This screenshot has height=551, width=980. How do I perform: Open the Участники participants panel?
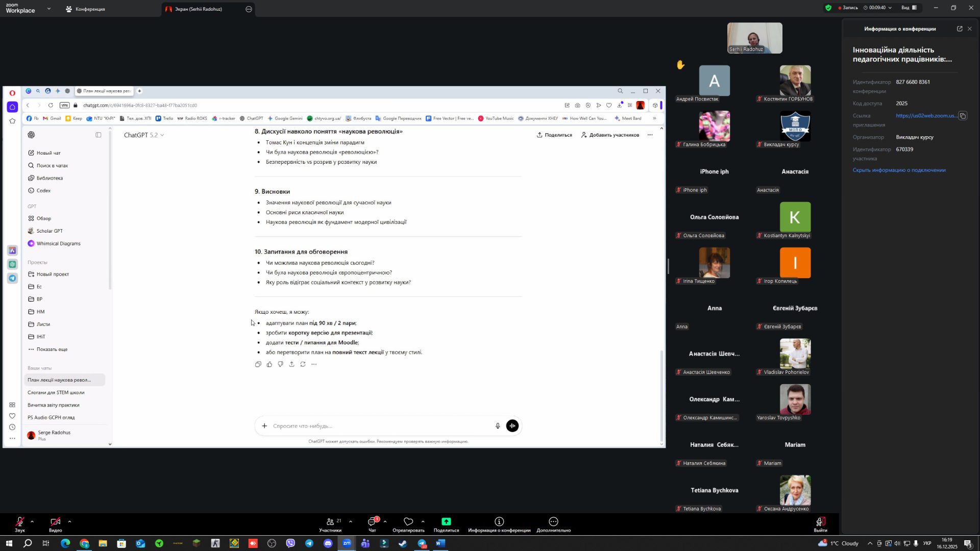coord(330,521)
